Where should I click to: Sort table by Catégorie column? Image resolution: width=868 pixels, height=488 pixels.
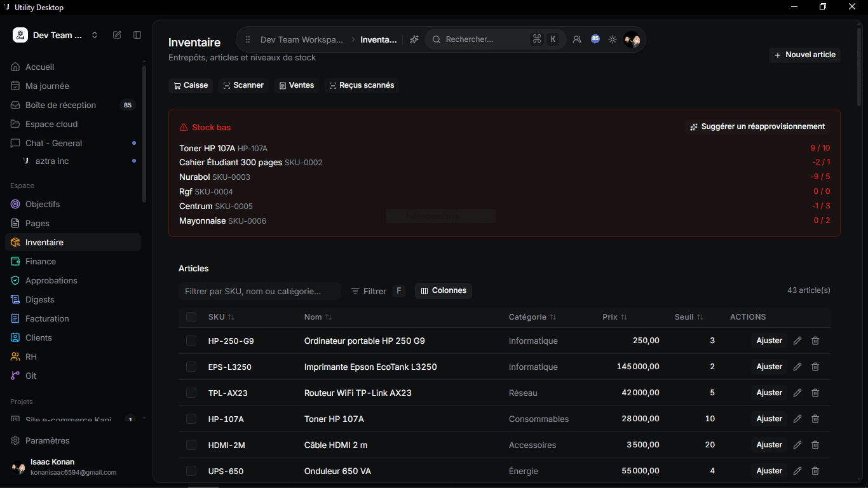pyautogui.click(x=532, y=316)
